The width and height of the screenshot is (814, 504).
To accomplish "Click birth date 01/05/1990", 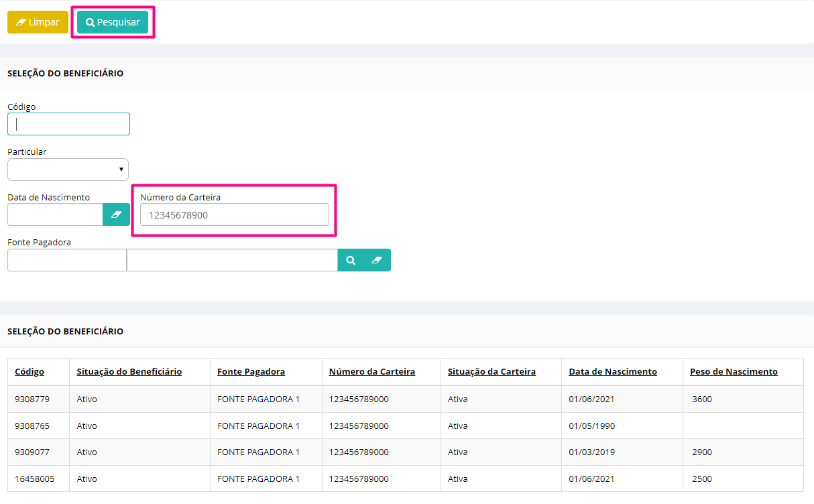I will point(592,426).
